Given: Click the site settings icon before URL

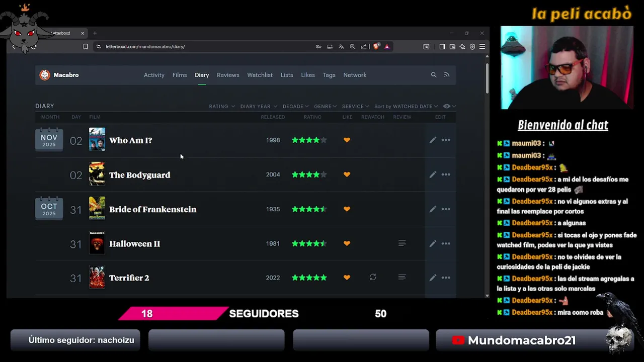Looking at the screenshot, I should (x=99, y=46).
